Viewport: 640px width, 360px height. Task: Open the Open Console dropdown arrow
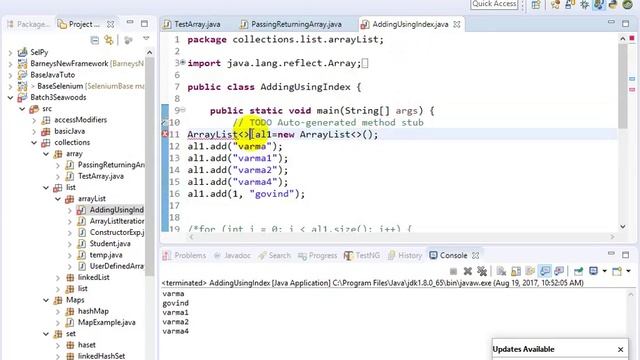(628, 271)
